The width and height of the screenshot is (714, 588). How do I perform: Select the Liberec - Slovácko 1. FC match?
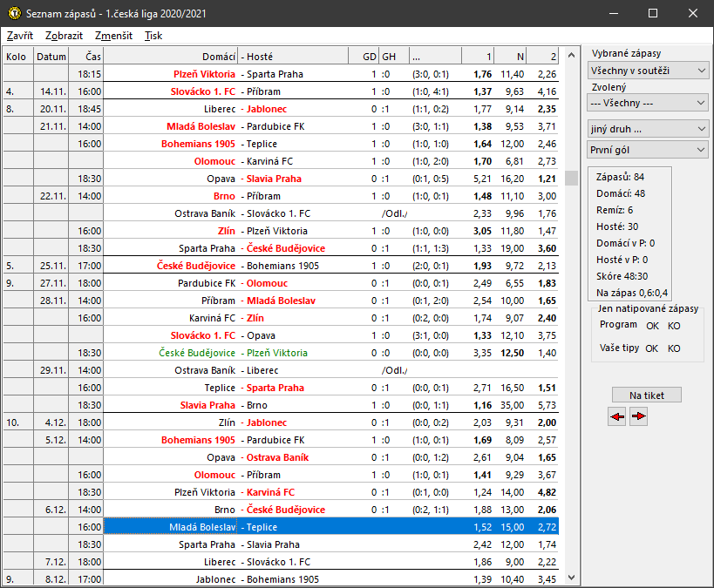tap(331, 562)
